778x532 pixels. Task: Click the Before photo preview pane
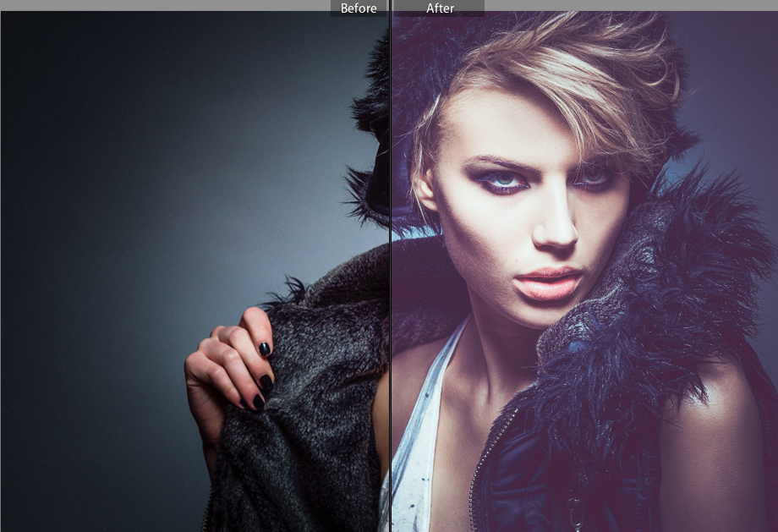(195, 271)
